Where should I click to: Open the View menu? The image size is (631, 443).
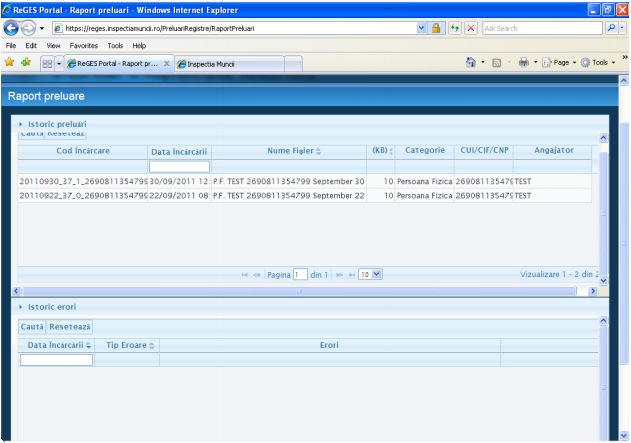[53, 45]
